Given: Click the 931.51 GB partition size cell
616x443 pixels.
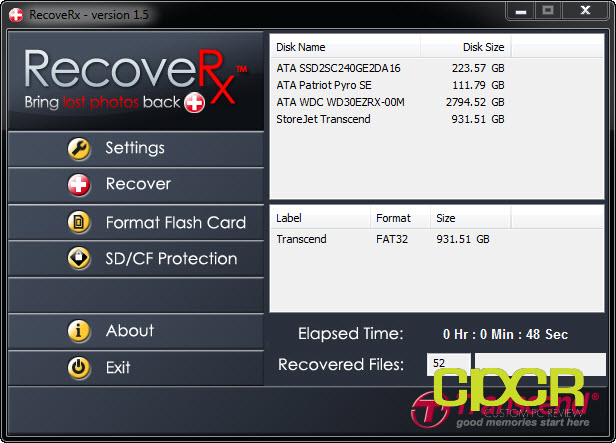Looking at the screenshot, I should 463,239.
